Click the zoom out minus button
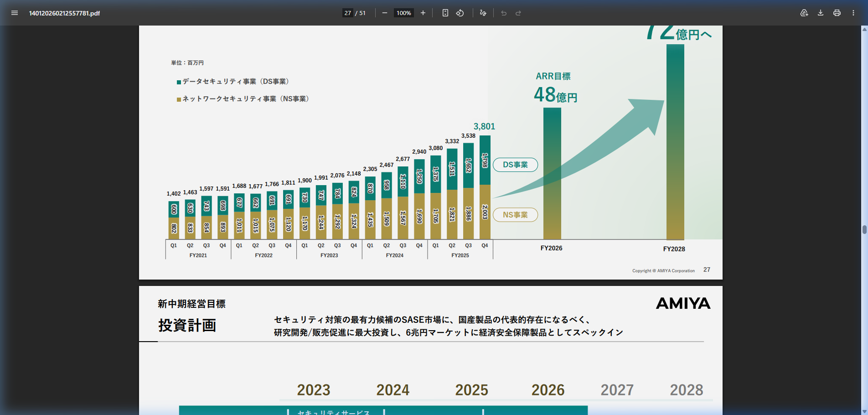 [384, 13]
